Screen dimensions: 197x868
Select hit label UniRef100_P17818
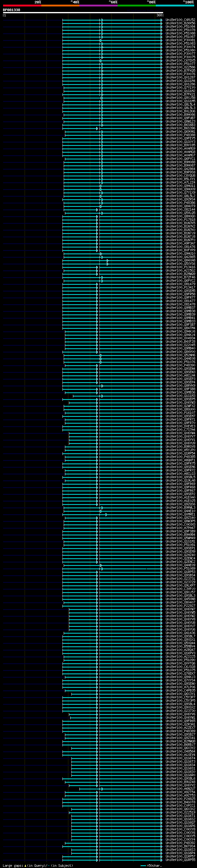point(180,220)
